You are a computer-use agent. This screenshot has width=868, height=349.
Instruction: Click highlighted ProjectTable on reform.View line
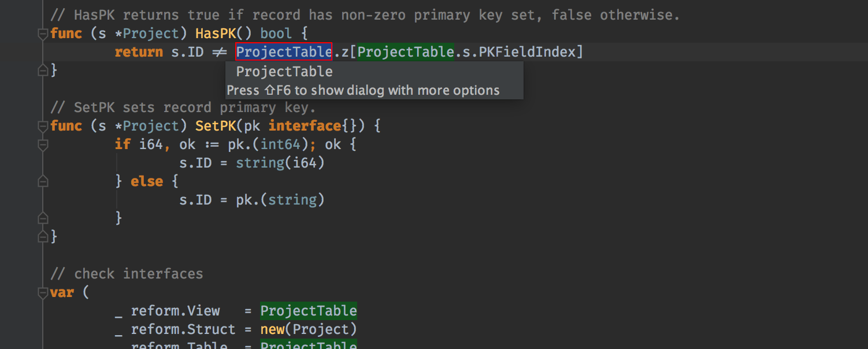point(308,311)
